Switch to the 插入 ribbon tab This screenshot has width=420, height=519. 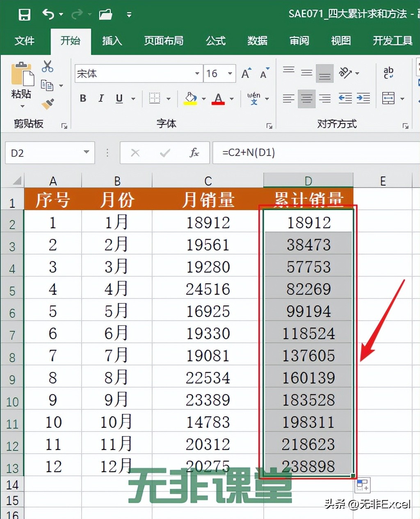coord(112,41)
